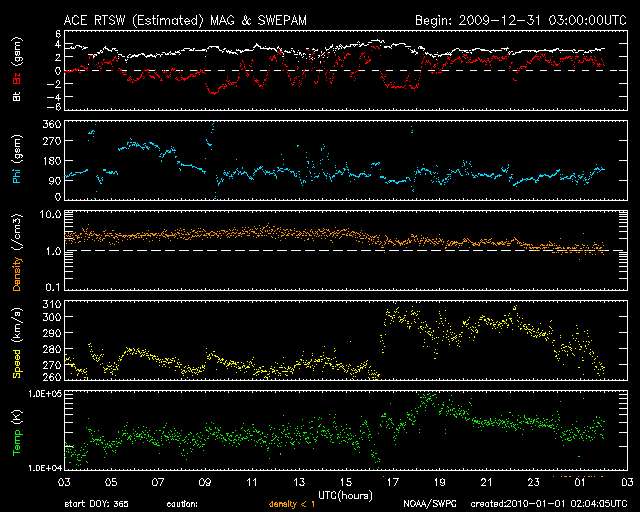Click the '270' value on the Phi axis
This screenshot has height=512, width=640.
tap(52, 141)
